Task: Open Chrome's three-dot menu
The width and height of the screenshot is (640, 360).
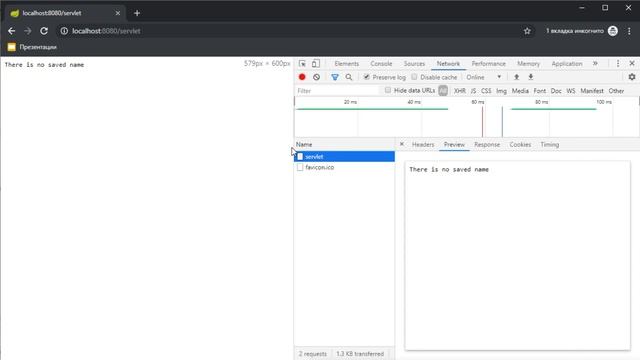Action: click(629, 31)
